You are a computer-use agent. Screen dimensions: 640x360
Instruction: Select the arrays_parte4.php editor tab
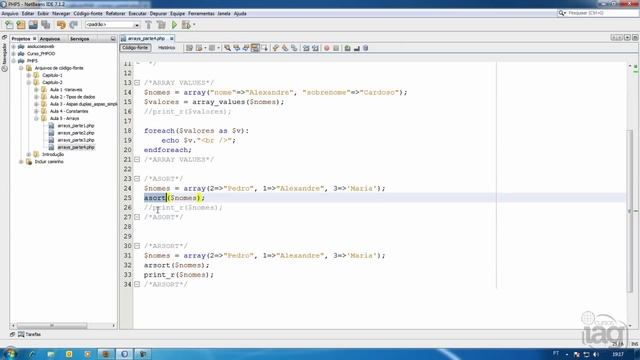[x=146, y=38]
